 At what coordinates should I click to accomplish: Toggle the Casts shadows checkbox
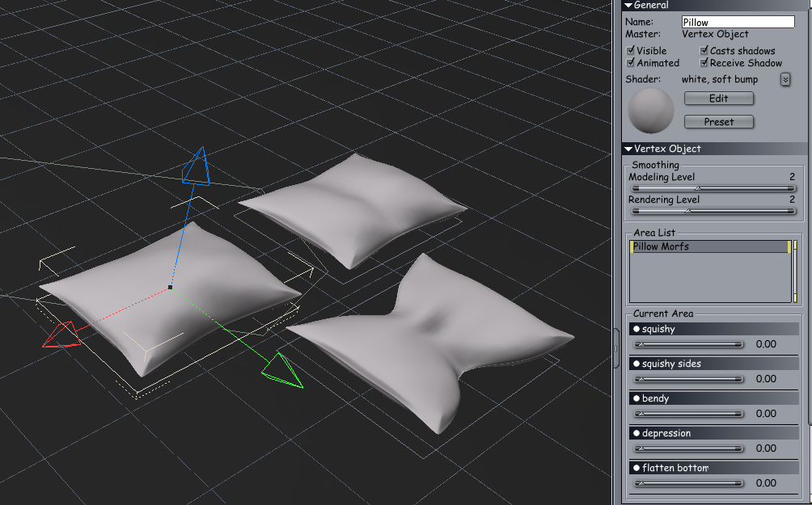pos(704,50)
